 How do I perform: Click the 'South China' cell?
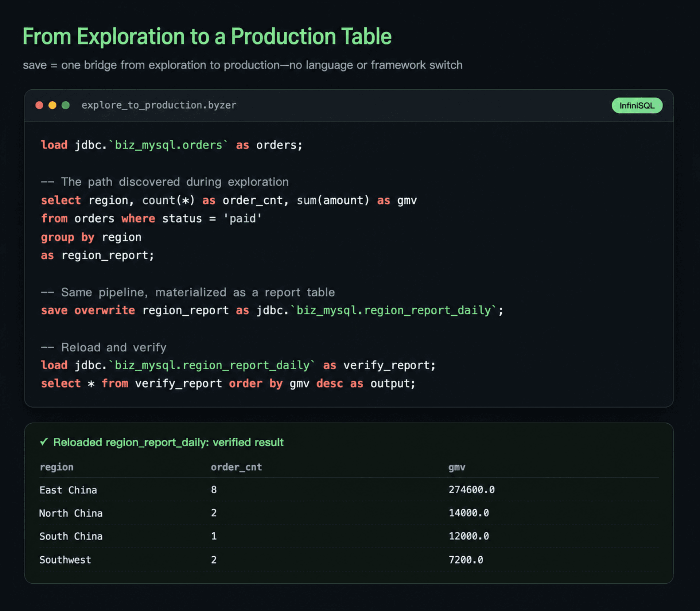click(71, 536)
